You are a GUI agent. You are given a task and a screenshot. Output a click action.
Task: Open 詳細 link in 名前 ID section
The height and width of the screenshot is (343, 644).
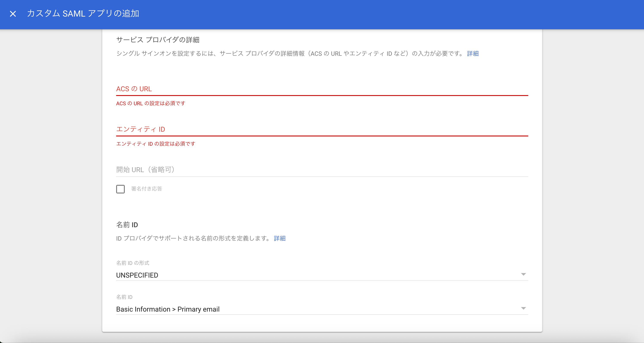point(279,238)
